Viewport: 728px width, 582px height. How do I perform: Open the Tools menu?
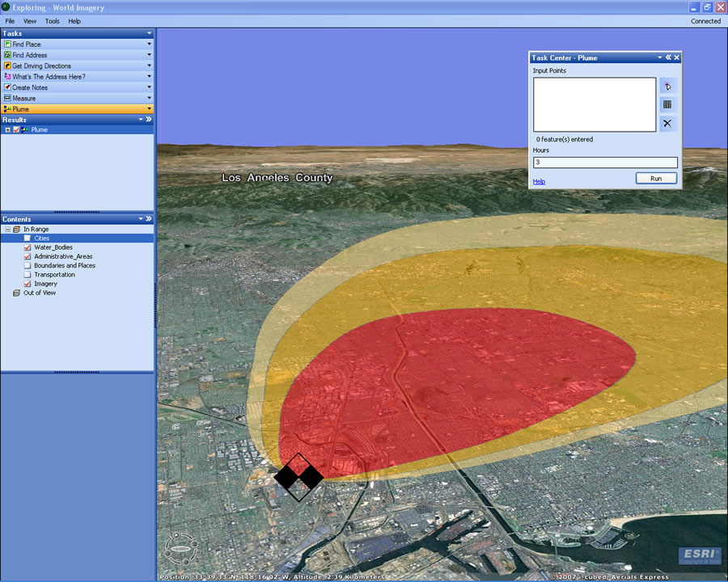(x=52, y=21)
